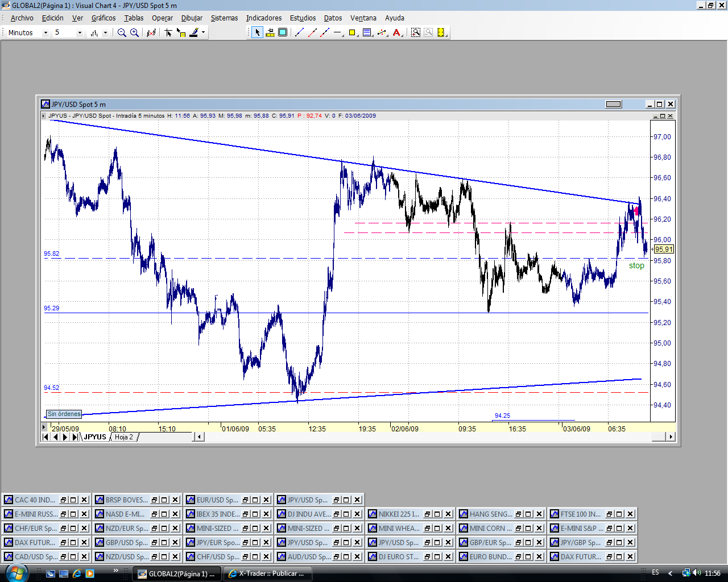
Task: Pick the red line drawing tool
Action: (312, 33)
